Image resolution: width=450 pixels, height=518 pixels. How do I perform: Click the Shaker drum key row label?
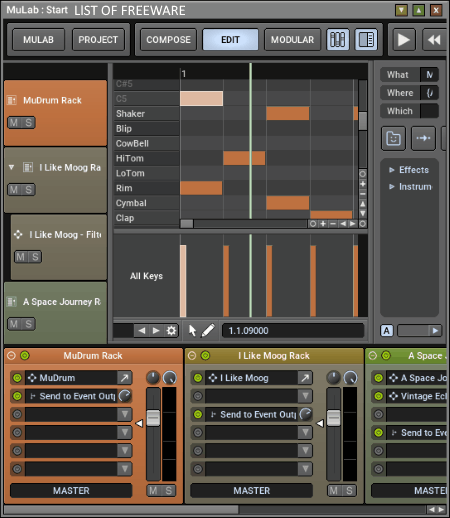pyautogui.click(x=147, y=114)
